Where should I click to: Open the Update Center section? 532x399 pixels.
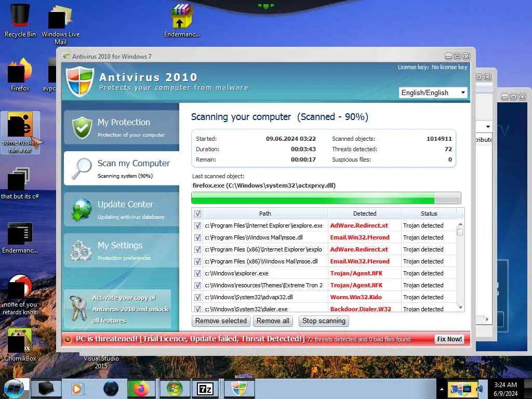coord(122,209)
